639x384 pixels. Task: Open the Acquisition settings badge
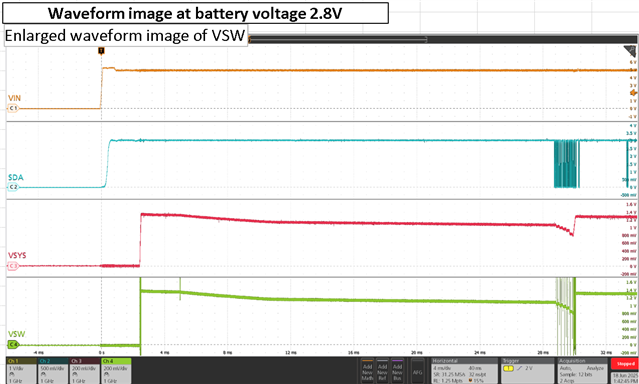click(583, 371)
